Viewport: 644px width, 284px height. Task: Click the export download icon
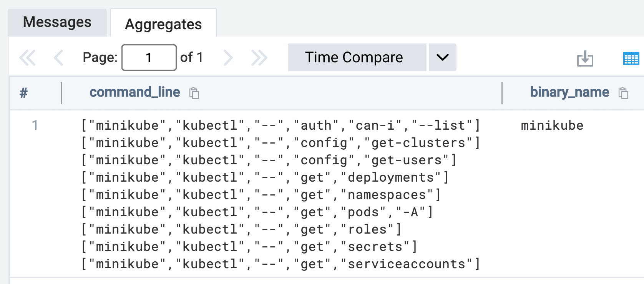click(x=585, y=58)
